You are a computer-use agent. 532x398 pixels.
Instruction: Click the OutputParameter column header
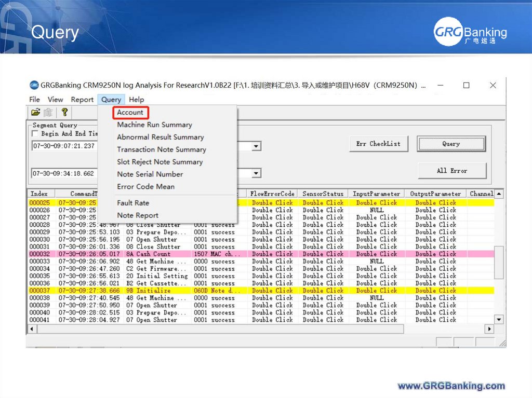point(435,194)
